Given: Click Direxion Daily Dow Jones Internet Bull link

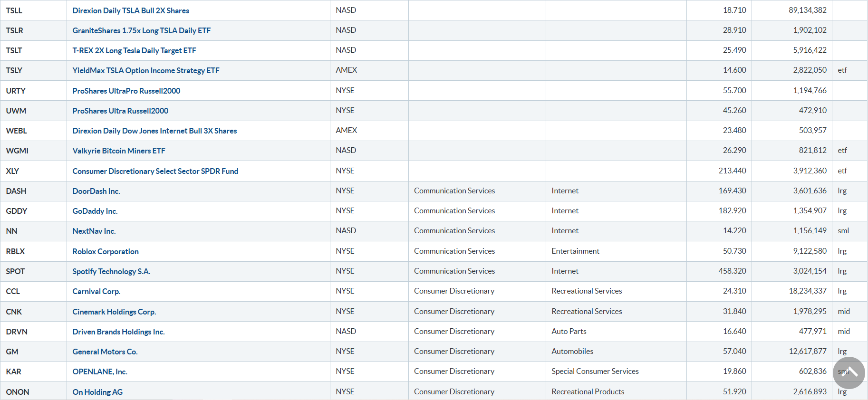Looking at the screenshot, I should click(x=154, y=131).
